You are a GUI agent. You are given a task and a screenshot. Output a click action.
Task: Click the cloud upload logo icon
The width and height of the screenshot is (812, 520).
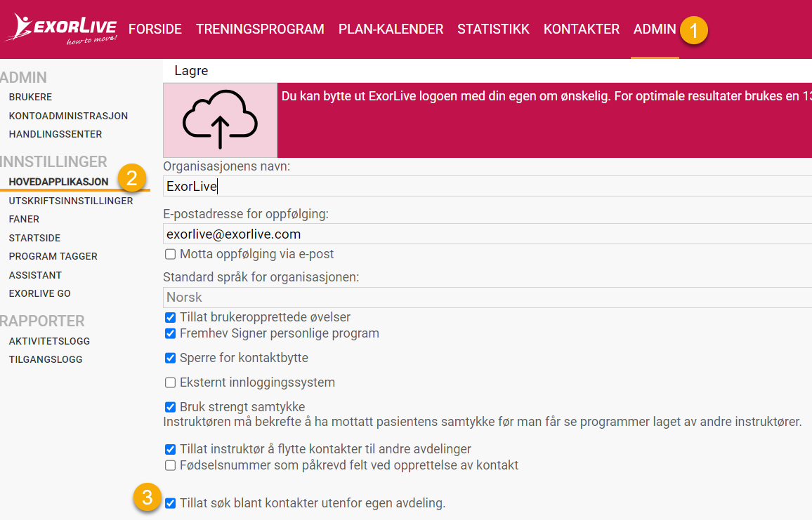point(220,120)
